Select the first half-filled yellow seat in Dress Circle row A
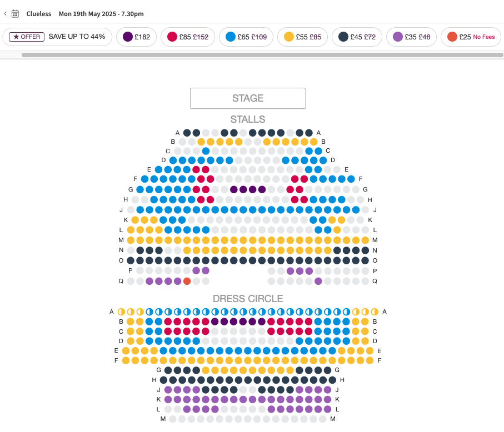The width and height of the screenshot is (504, 432). [x=121, y=312]
